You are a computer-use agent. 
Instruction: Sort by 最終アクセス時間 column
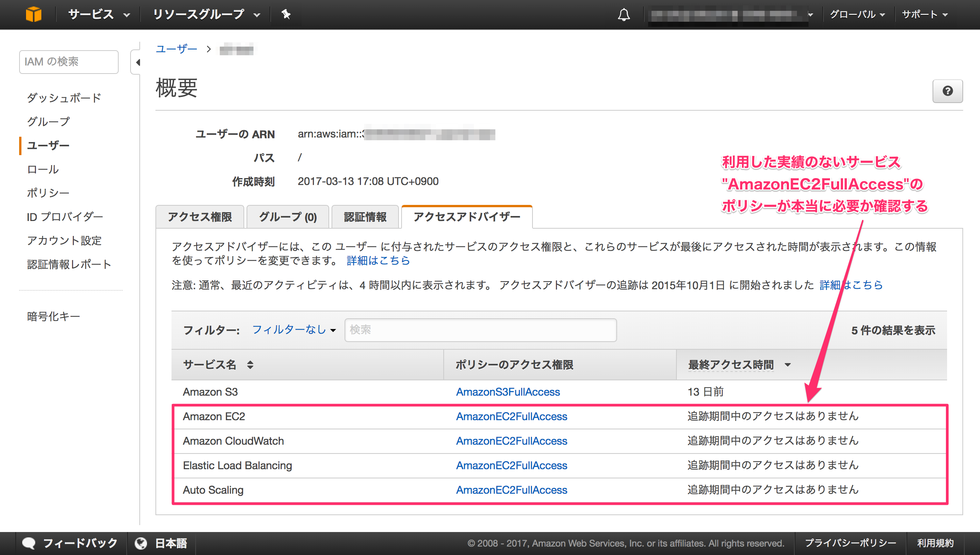click(x=740, y=365)
